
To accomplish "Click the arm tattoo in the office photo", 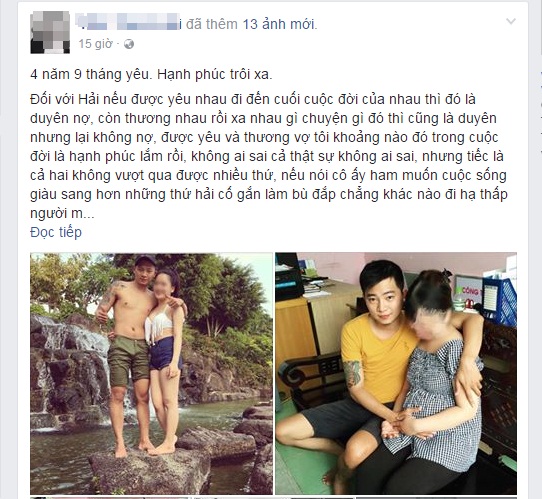I will click(352, 373).
